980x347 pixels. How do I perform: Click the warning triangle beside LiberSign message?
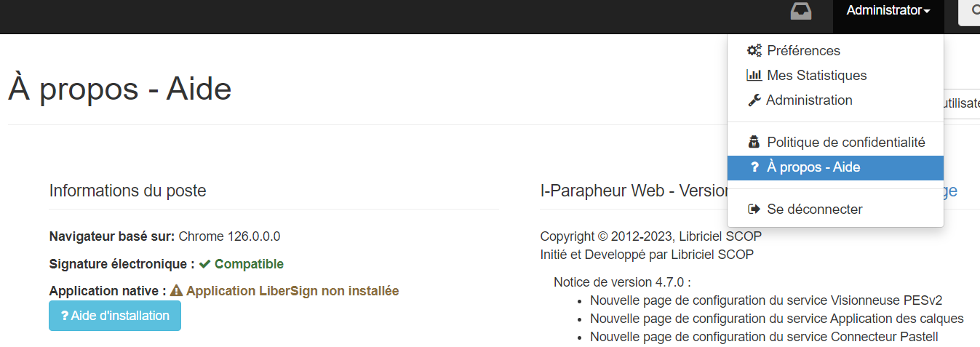[x=176, y=291]
